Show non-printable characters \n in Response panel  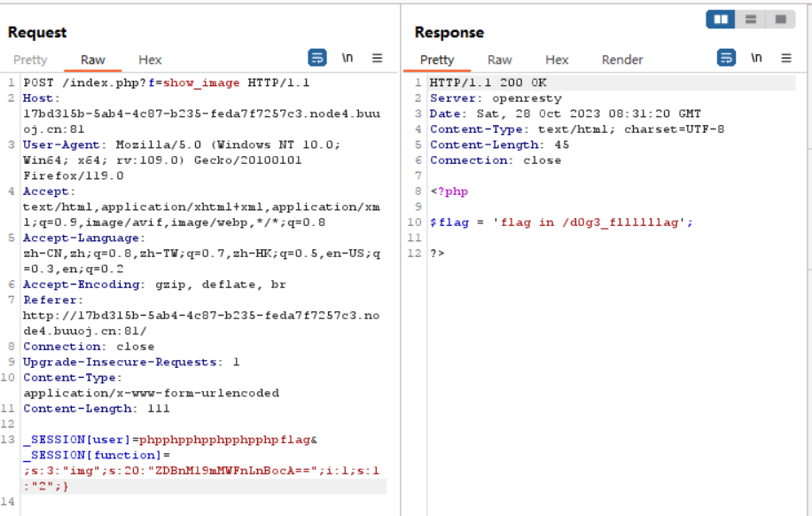click(756, 58)
